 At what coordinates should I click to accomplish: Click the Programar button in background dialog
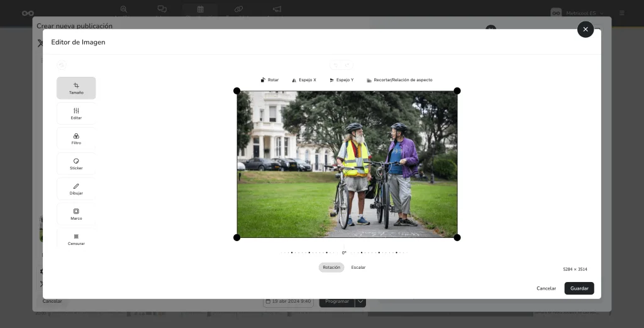(x=337, y=302)
